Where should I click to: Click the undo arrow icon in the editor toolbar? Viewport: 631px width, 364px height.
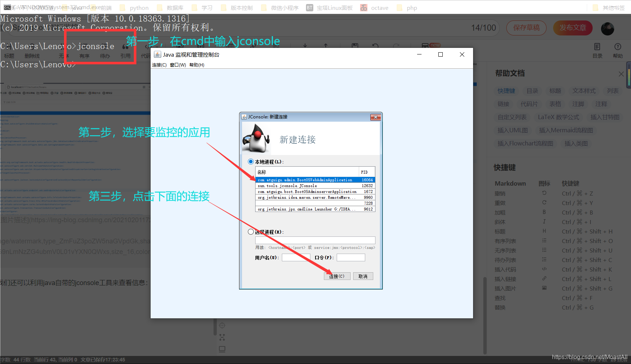(375, 46)
